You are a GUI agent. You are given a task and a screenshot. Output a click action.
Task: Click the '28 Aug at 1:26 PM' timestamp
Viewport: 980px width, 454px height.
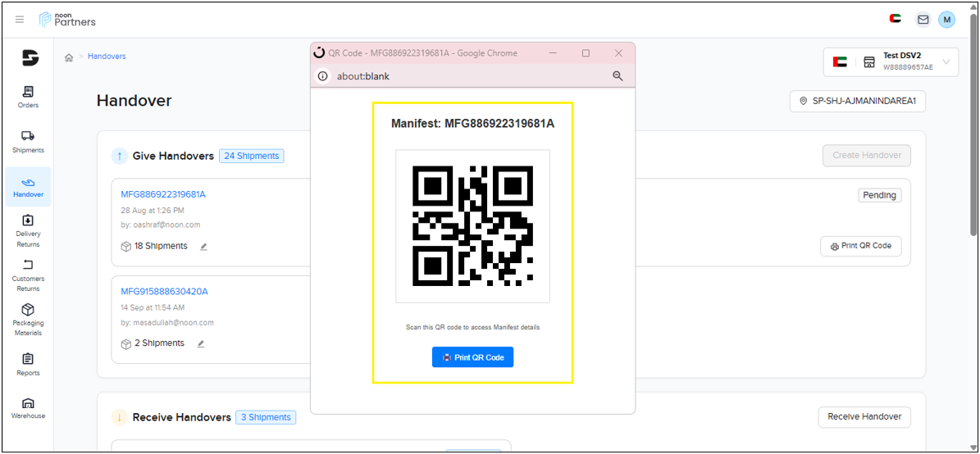tap(153, 211)
